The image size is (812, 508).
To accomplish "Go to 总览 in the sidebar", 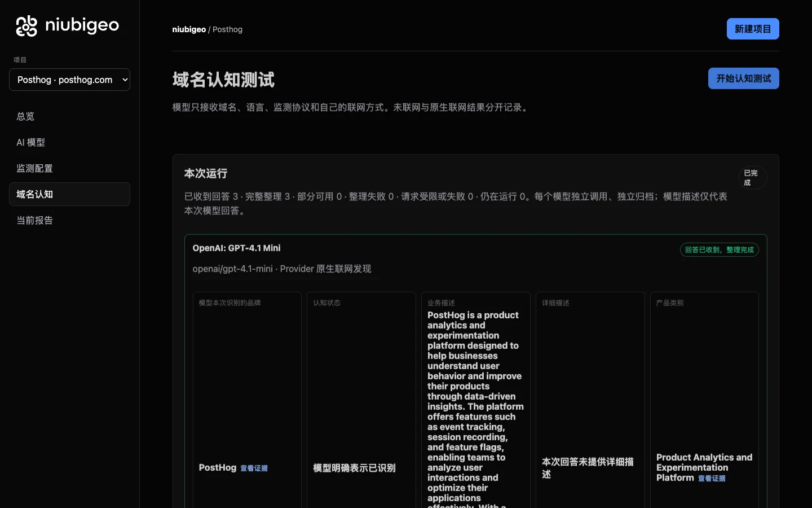I will 69,116.
